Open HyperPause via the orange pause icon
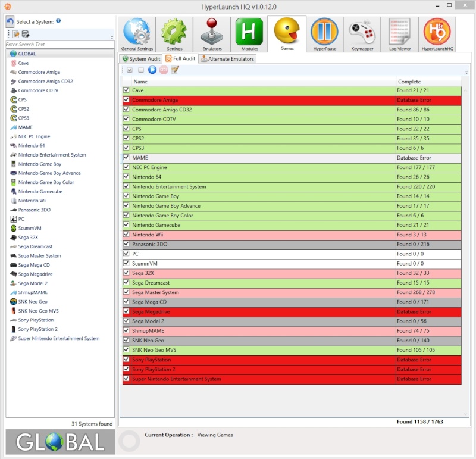This screenshot has height=459, width=476. (324, 32)
